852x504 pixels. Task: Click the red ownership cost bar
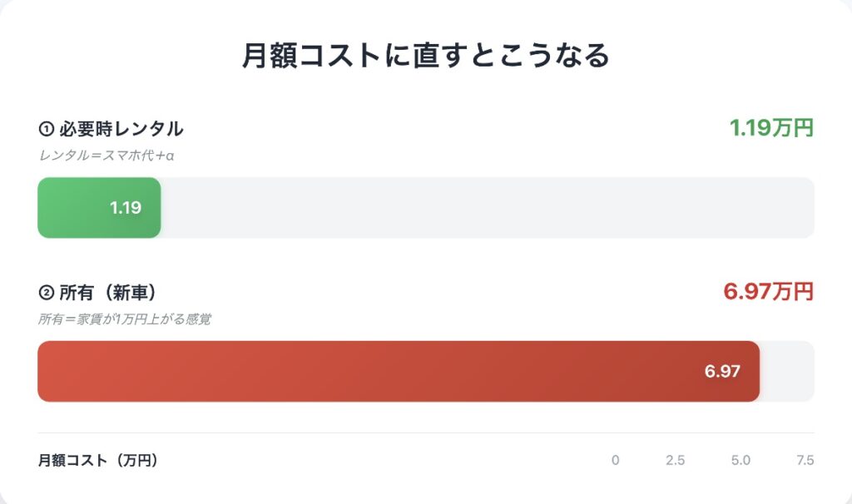tap(374, 372)
